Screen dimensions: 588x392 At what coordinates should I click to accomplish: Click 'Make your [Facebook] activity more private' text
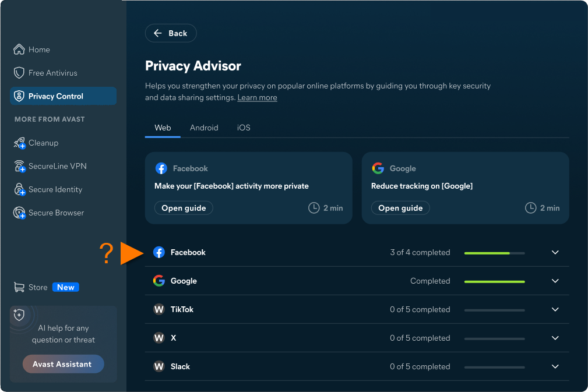tap(231, 186)
